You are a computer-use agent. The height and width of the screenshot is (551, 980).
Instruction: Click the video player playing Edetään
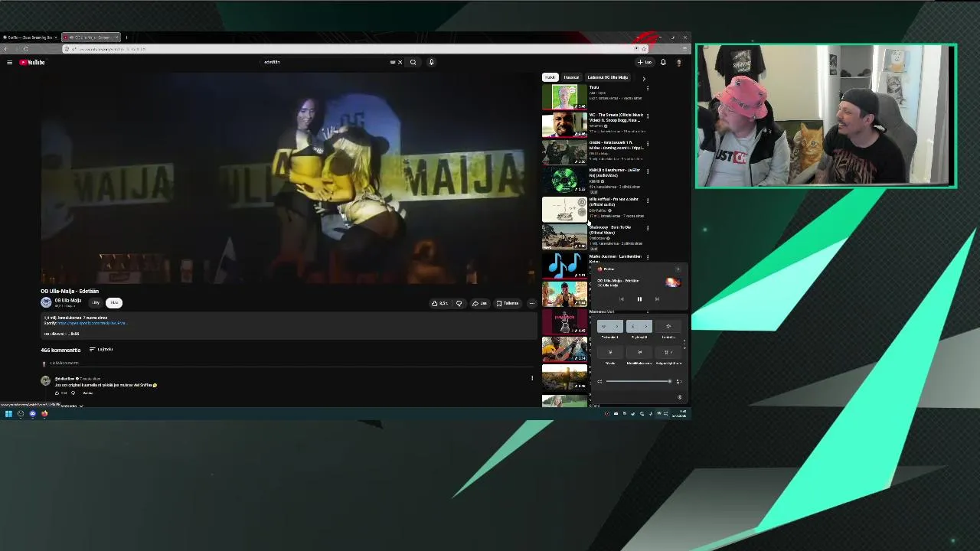(289, 178)
